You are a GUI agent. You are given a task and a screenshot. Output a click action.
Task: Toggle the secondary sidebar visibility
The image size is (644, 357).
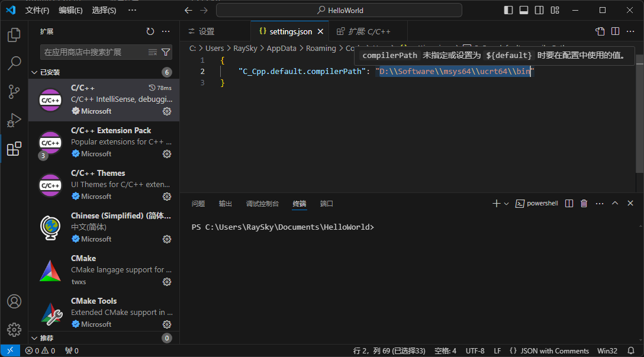click(x=539, y=10)
